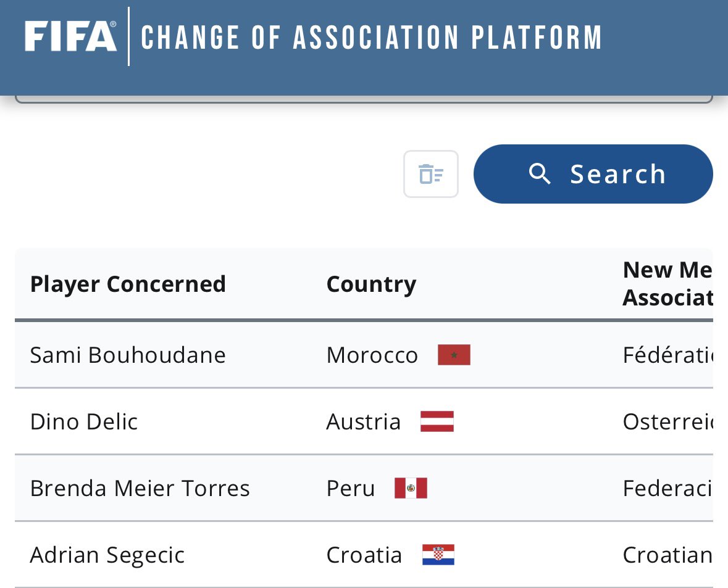Click the magnifier icon in Search button
This screenshot has height=588, width=728.
pos(540,174)
